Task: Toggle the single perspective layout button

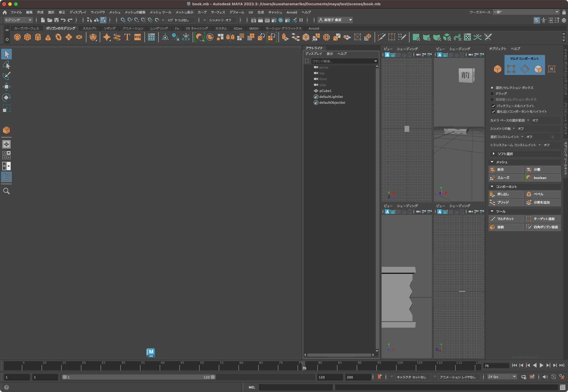Action: tap(6, 144)
